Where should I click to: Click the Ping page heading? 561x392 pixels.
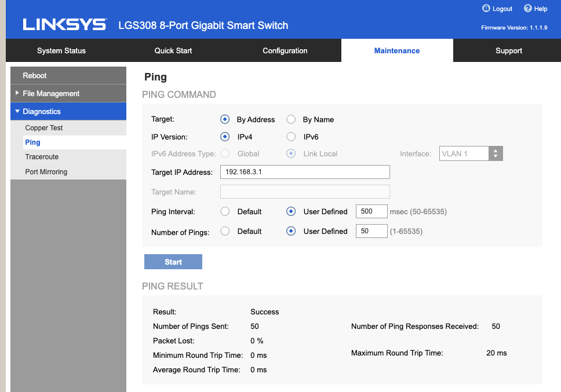point(156,77)
